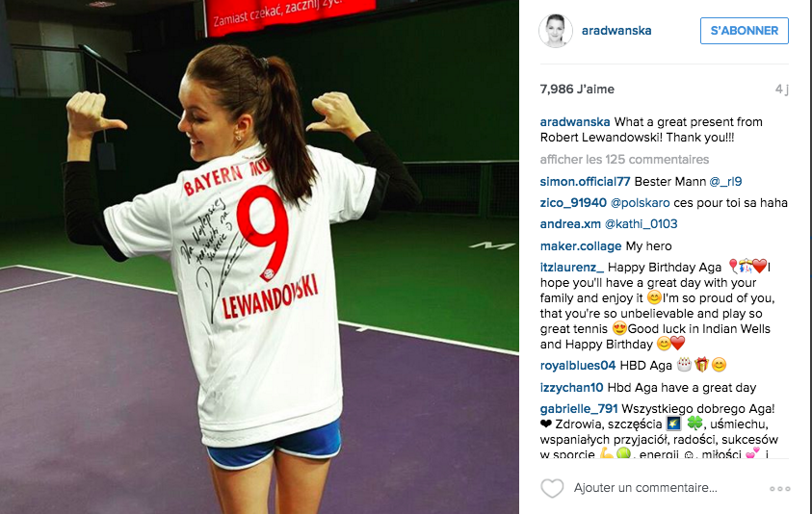Click the S'ABONNER subscribe button

click(x=745, y=31)
